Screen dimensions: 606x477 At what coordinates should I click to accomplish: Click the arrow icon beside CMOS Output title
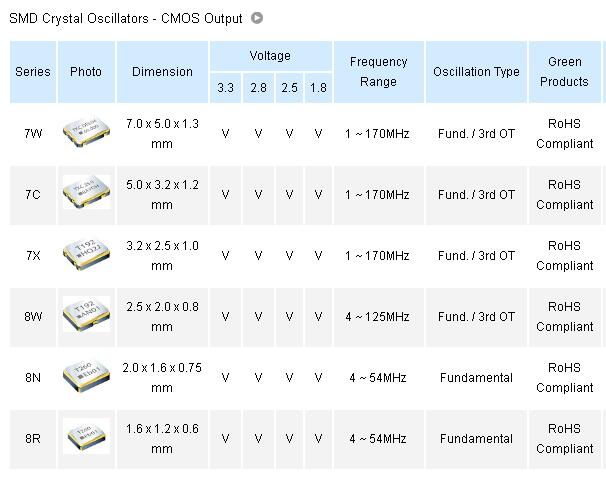(x=257, y=18)
